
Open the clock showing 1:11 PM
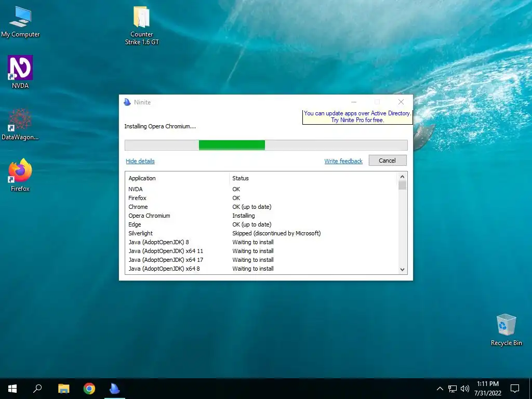click(x=487, y=389)
